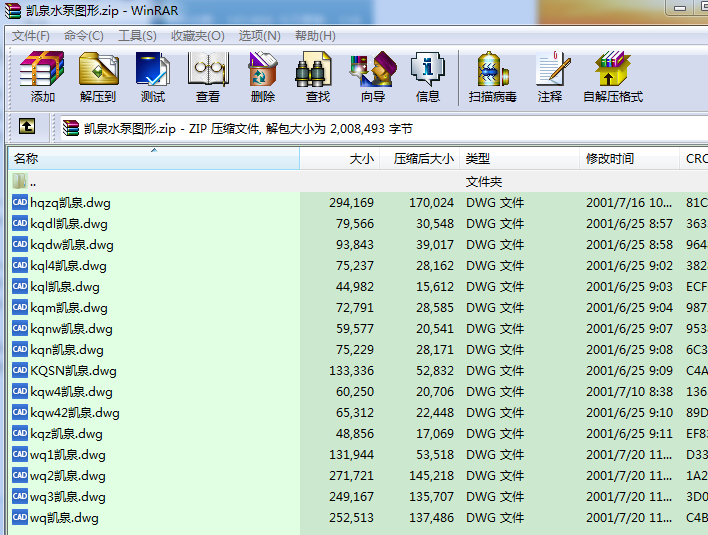Click the SFX (自解压格式) icon
This screenshot has width=708, height=535.
[x=613, y=77]
